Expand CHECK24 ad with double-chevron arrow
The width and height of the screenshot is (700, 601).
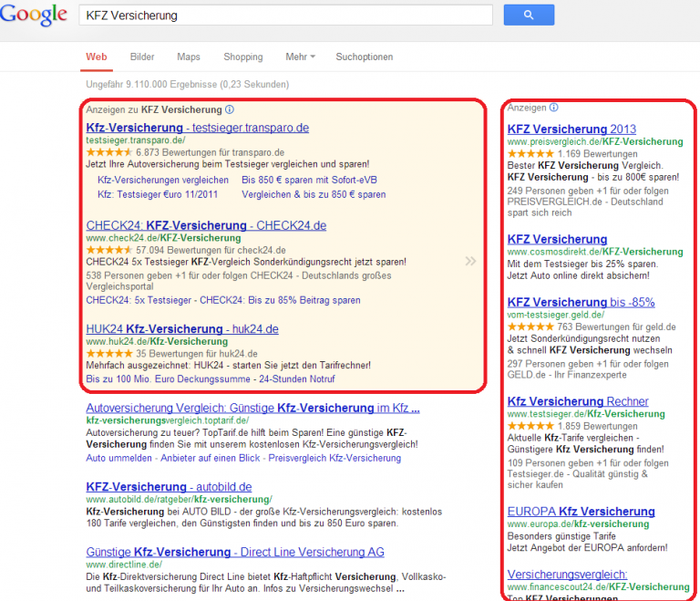470,261
